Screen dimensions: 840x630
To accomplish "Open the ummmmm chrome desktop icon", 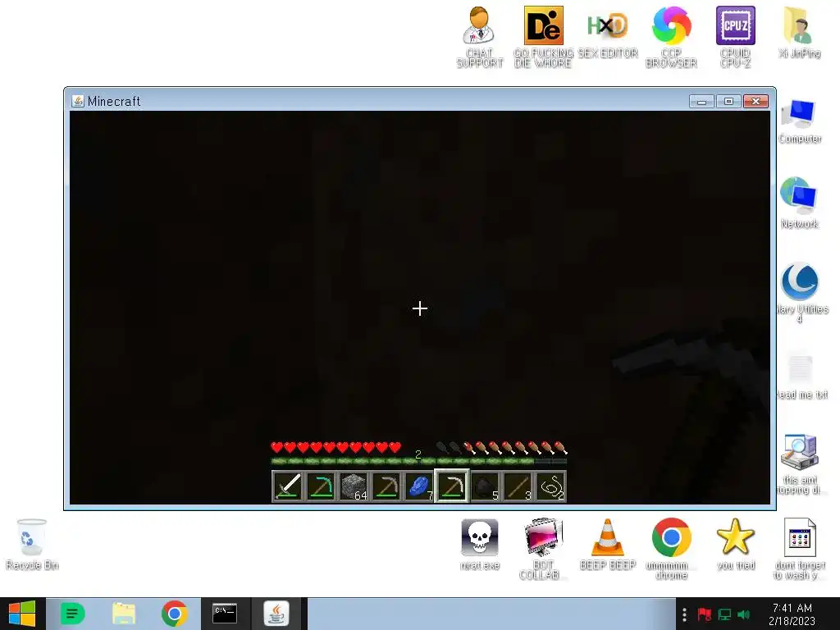I will pyautogui.click(x=671, y=549).
